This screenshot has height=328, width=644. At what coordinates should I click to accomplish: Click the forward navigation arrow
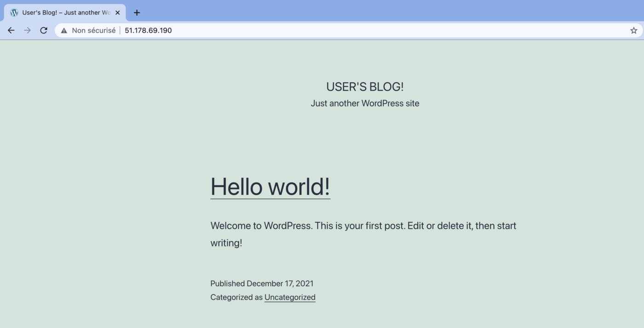(x=27, y=30)
